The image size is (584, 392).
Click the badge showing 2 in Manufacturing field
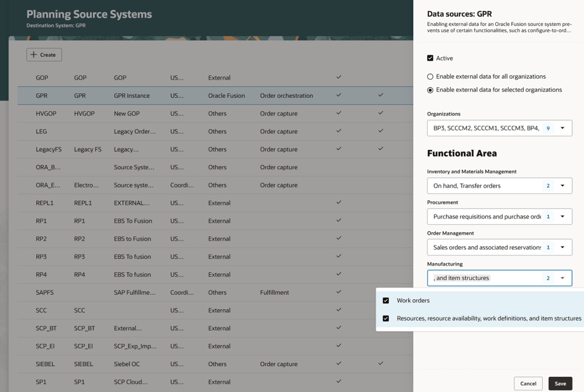coord(548,278)
